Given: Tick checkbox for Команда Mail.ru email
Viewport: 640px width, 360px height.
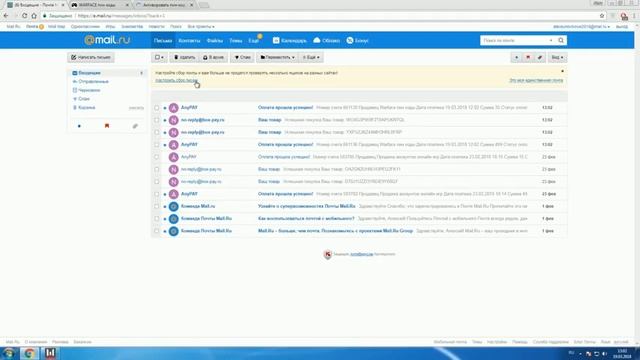Looking at the screenshot, I should click(x=157, y=207).
